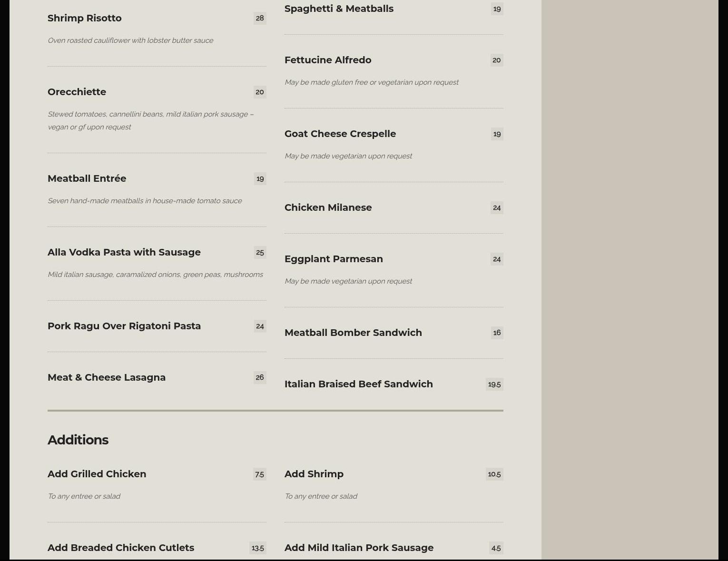Click the Spaghetti & Meatballs title
Screen dimensions: 728x561
(339, 9)
